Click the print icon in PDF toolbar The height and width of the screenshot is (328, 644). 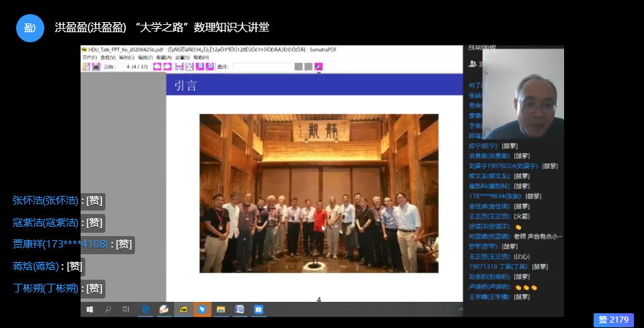[x=96, y=66]
